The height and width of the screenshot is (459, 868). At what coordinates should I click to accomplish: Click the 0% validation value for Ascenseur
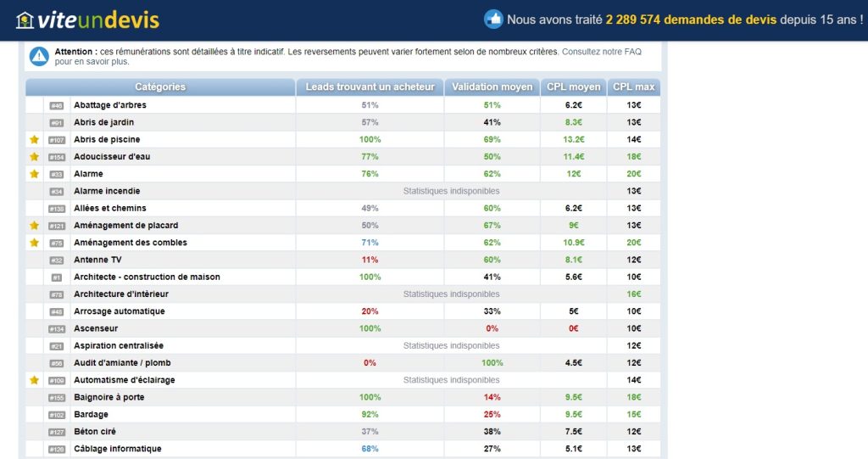[492, 328]
